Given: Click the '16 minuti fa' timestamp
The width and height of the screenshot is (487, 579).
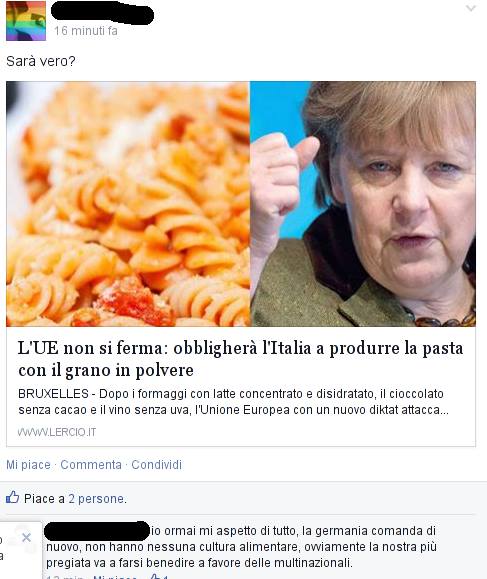Looking at the screenshot, I should click(x=86, y=31).
